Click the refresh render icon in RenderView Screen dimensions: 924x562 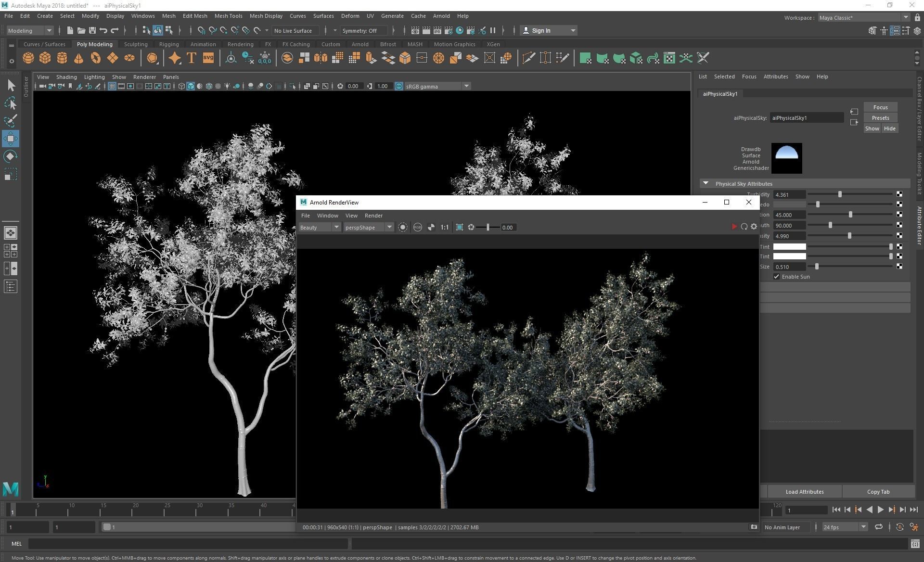(744, 227)
